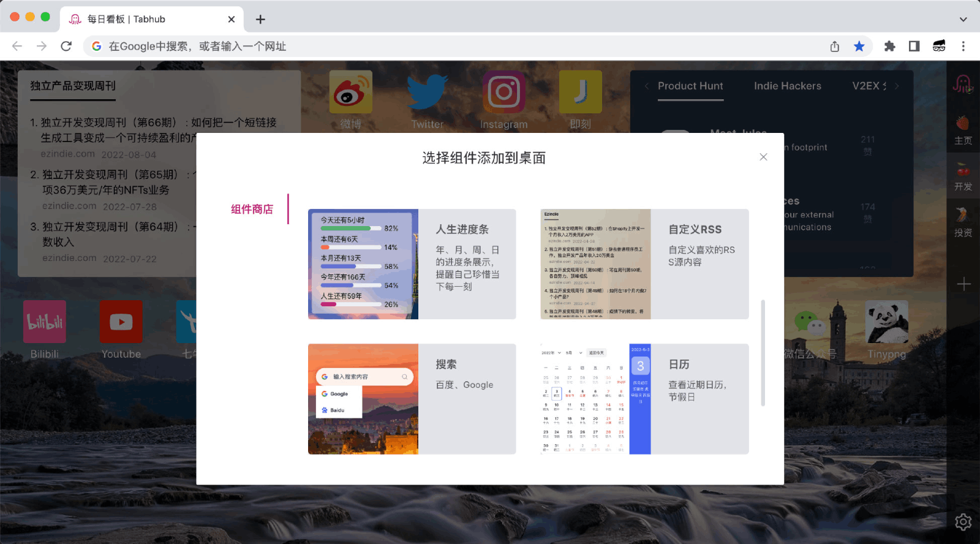Toggle the browser side panel
Viewport: 980px width, 544px height.
pos(914,46)
